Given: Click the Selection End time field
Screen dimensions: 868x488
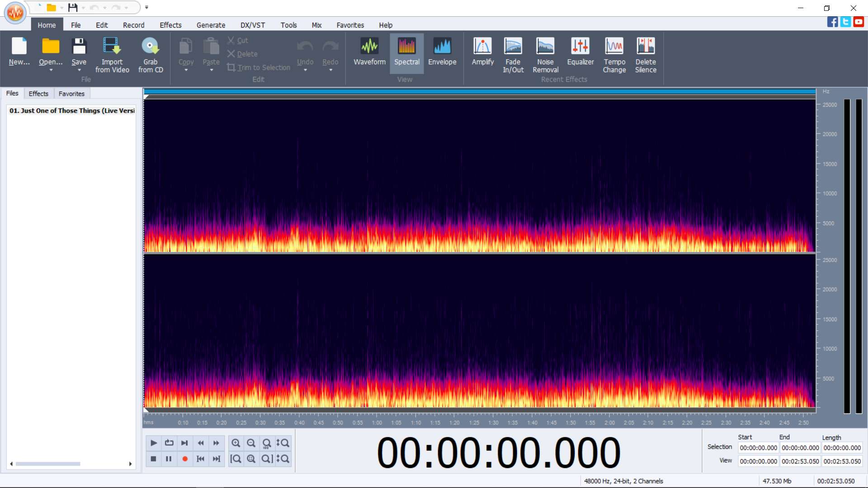Looking at the screenshot, I should pos(800,448).
